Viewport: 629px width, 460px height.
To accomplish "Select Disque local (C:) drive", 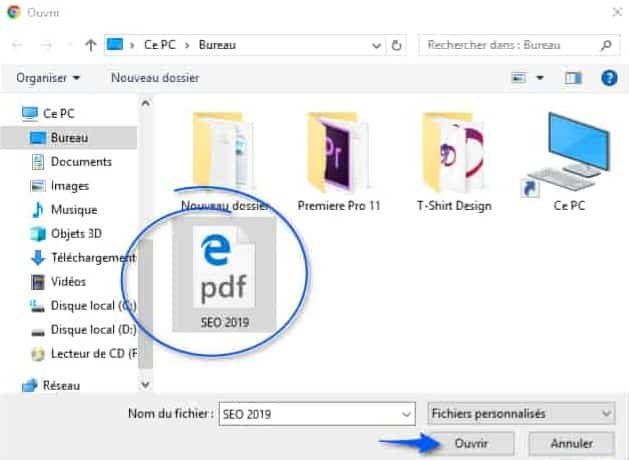I will [83, 306].
